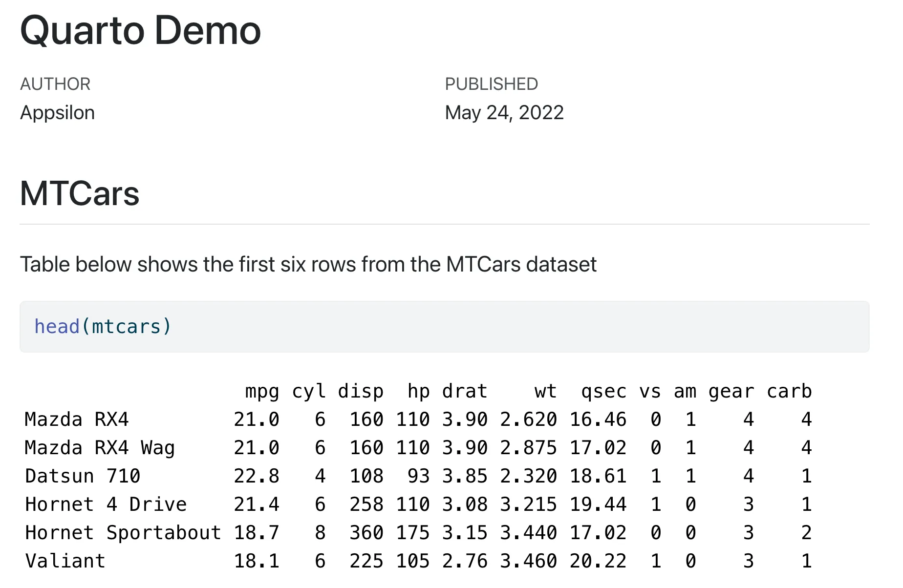Select the Mazda RX4 Wag row label
903x588 pixels.
pos(100,448)
